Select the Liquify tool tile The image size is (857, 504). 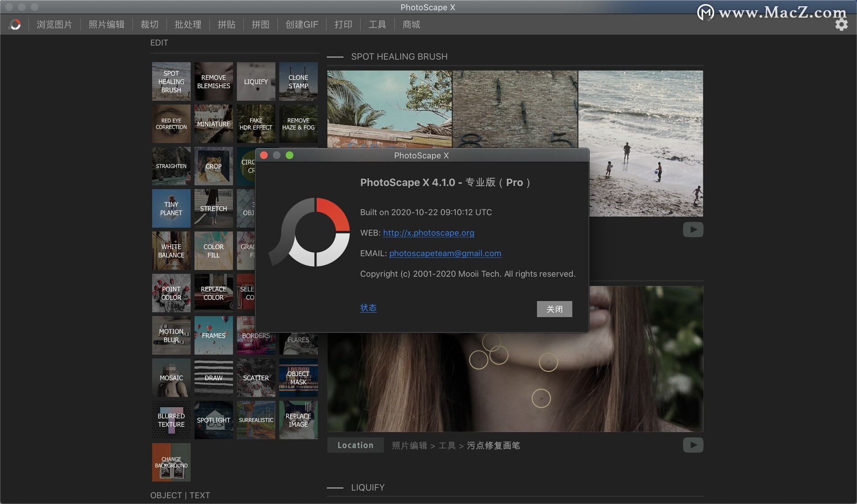click(x=256, y=81)
